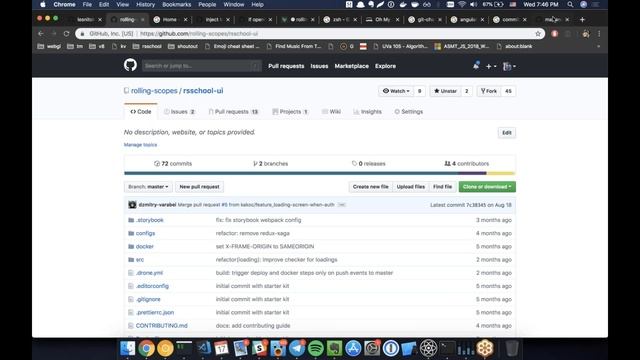The image size is (640, 360).
Task: View the 4 contributors link
Action: (466, 164)
